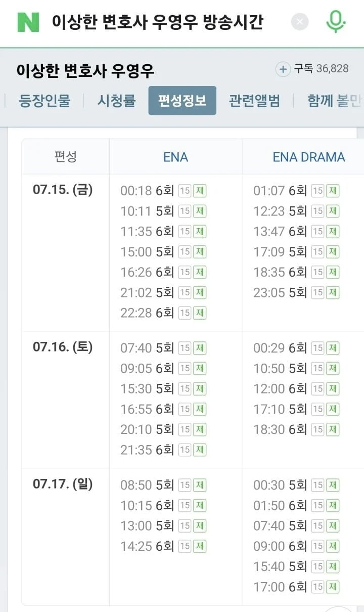Image resolution: width=364 pixels, height=612 pixels.
Task: Click 15 rating icon beside 23:05 5회
Action: click(x=317, y=292)
